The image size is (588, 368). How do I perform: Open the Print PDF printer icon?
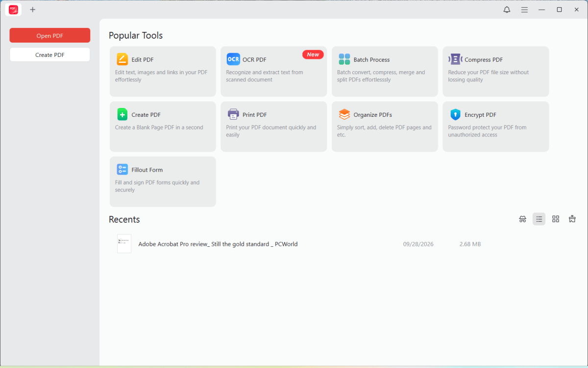(233, 114)
